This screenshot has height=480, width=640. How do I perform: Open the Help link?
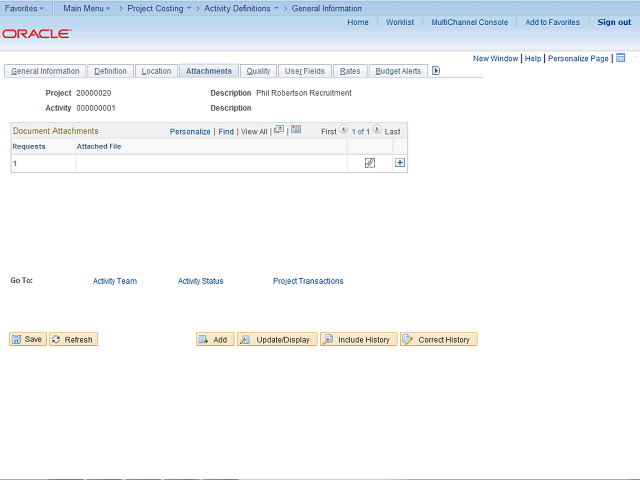click(x=533, y=58)
